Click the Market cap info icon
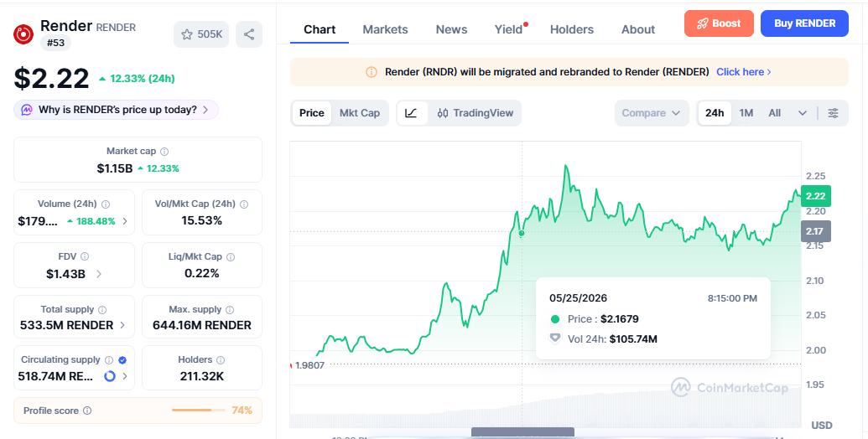Image resolution: width=868 pixels, height=439 pixels. tap(164, 152)
